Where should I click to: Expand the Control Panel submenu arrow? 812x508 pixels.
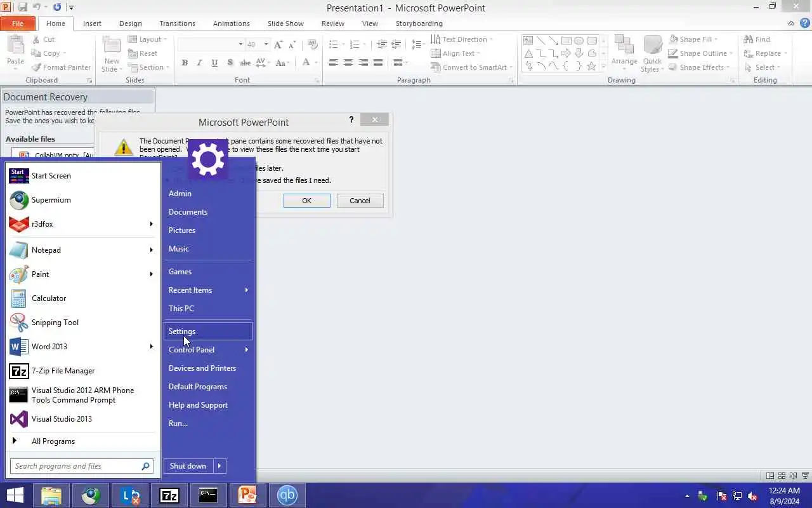pos(246,350)
